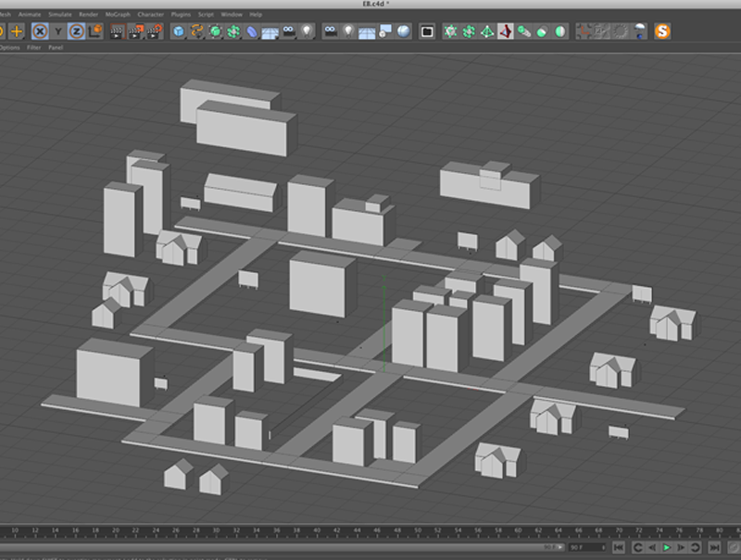
Task: Toggle the Y axis lock
Action: click(58, 31)
